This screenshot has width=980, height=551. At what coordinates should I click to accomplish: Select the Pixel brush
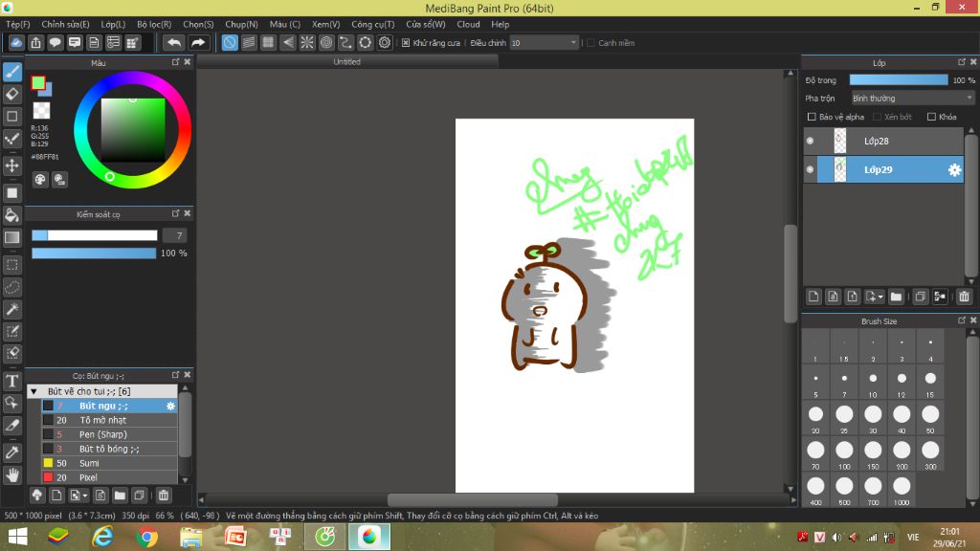pos(109,478)
